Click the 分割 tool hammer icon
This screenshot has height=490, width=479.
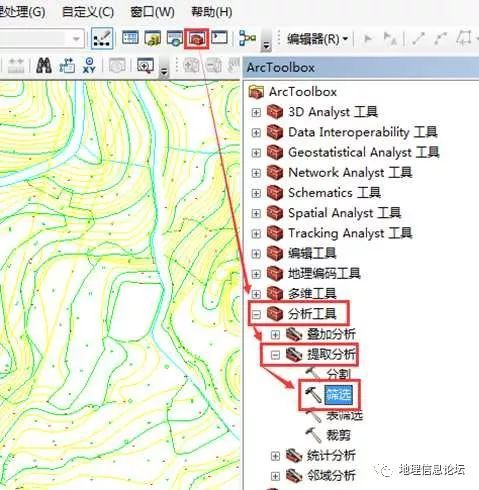(x=313, y=373)
